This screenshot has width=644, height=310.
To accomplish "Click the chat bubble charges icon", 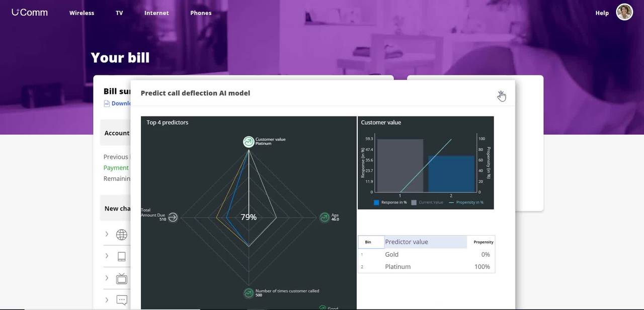I will click(x=121, y=300).
